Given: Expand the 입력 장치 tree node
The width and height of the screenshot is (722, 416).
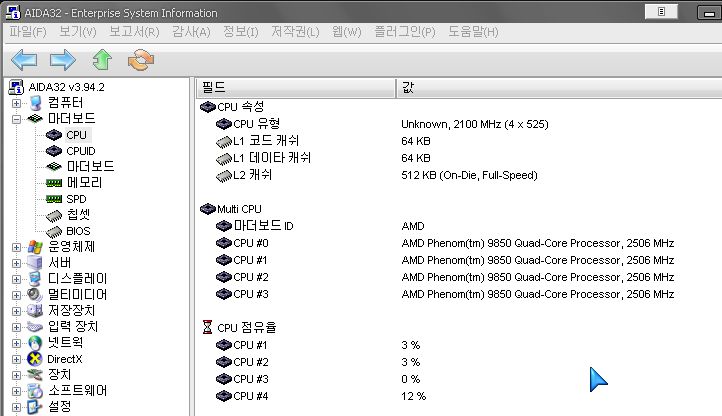Looking at the screenshot, I should coord(16,327).
